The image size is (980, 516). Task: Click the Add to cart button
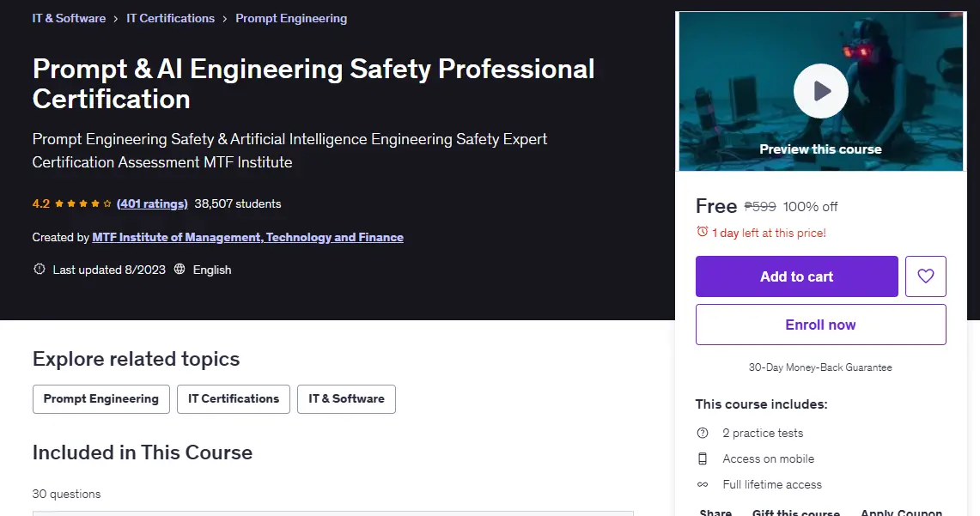click(797, 276)
